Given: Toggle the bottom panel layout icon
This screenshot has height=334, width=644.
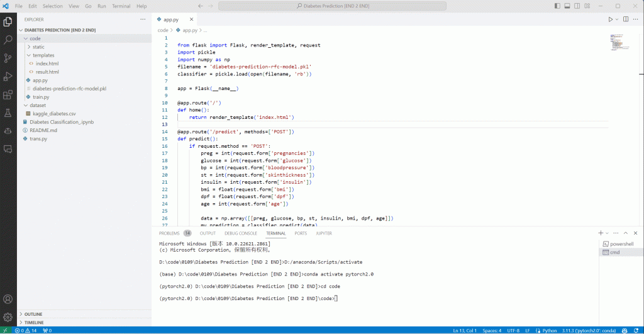Looking at the screenshot, I should point(567,6).
